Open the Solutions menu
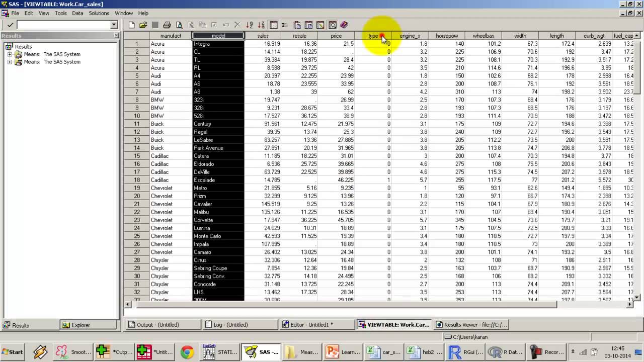This screenshot has width=644, height=362. pos(99,13)
